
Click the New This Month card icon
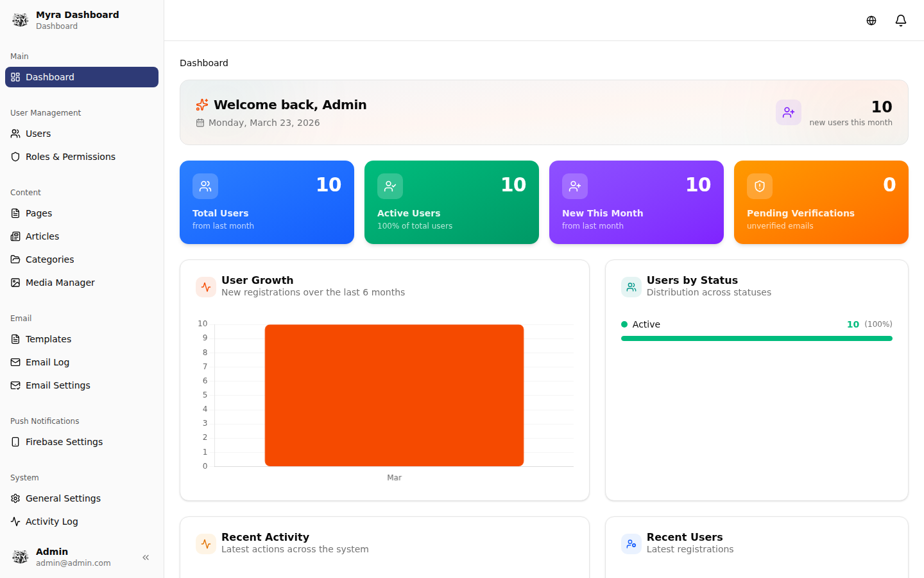[575, 186]
